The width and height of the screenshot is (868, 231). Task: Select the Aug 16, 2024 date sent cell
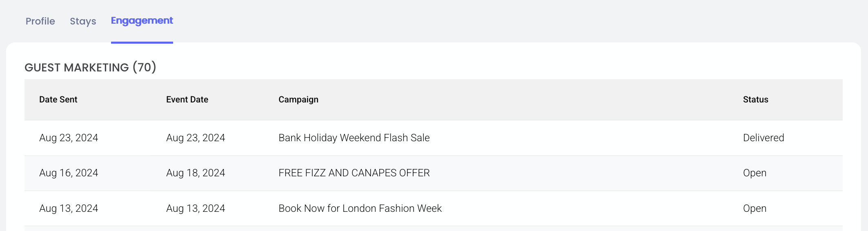68,173
